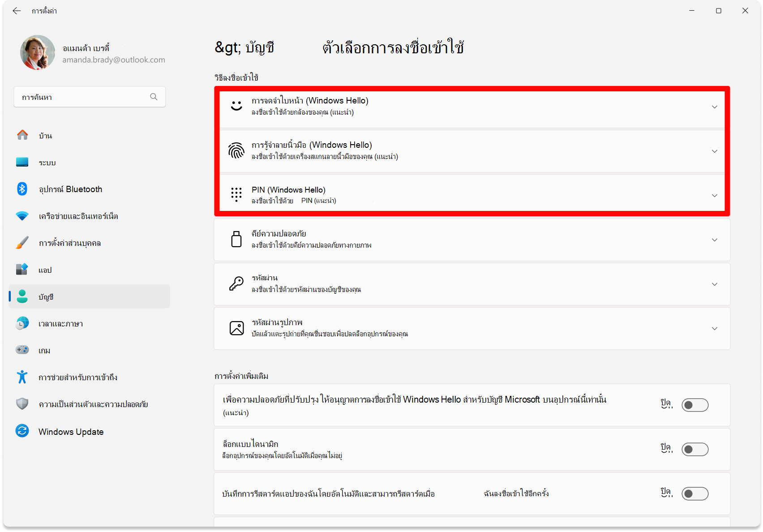Click the Windows Update sync icon

click(x=22, y=431)
